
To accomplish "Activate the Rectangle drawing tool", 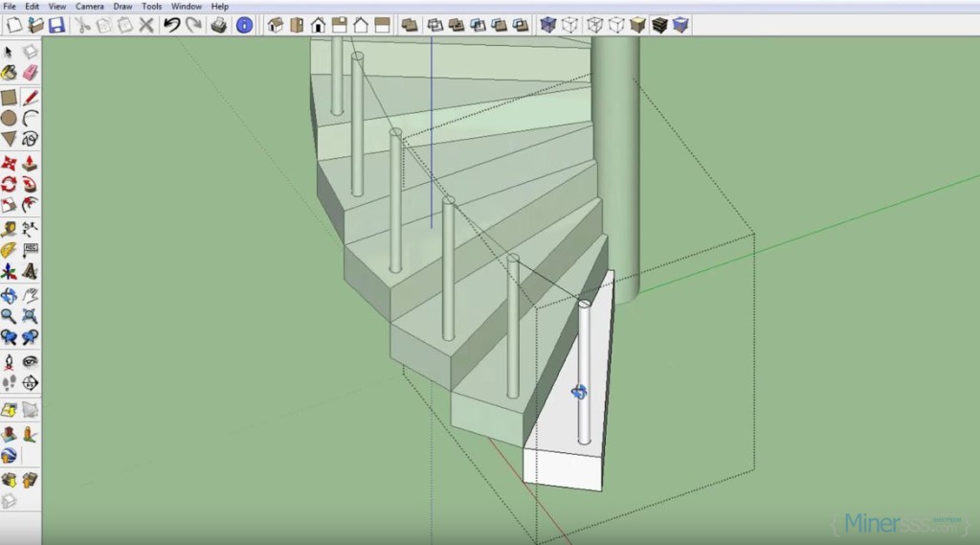I will click(10, 97).
